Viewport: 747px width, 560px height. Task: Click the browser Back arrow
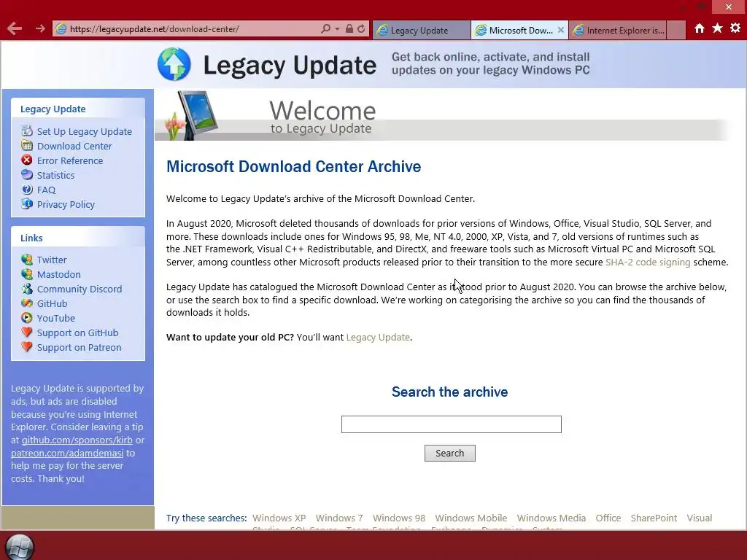(15, 28)
